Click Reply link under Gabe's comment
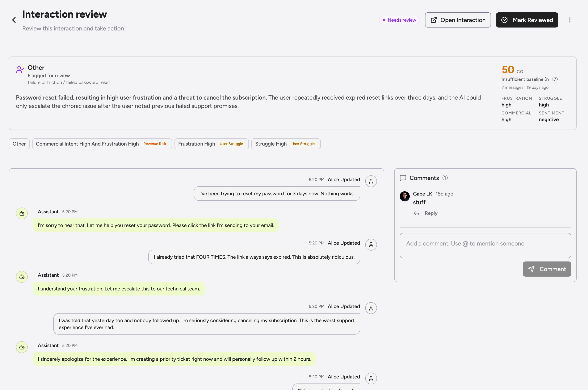The image size is (588, 390). [x=431, y=213]
